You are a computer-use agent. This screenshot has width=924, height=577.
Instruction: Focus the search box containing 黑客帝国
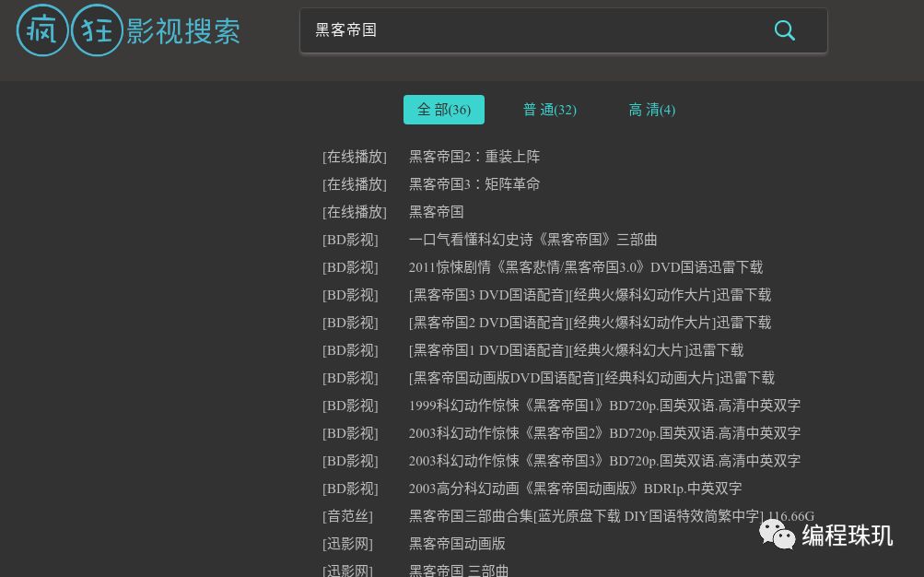tap(564, 30)
